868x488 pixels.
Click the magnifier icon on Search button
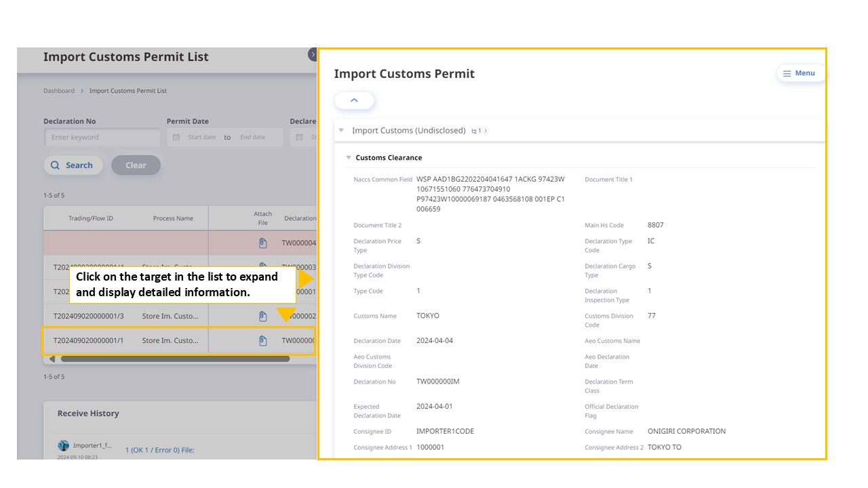point(56,165)
